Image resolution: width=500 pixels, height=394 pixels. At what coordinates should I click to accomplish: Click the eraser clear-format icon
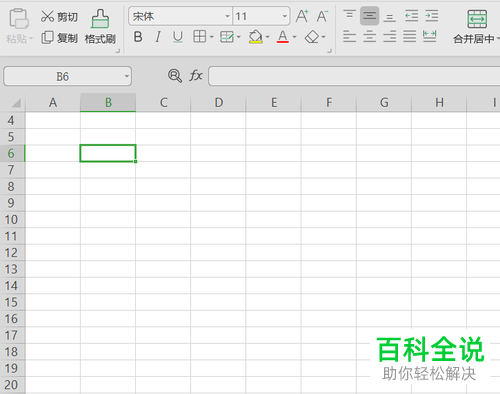(312, 37)
